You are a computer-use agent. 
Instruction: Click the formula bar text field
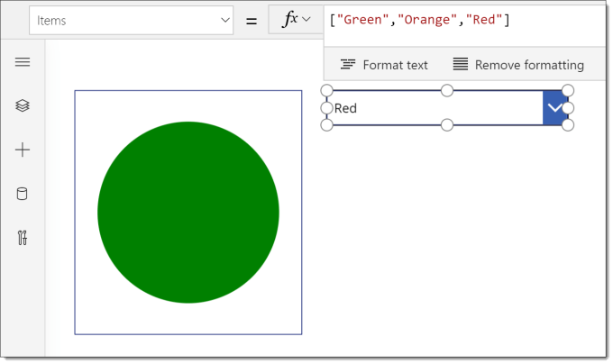click(464, 25)
